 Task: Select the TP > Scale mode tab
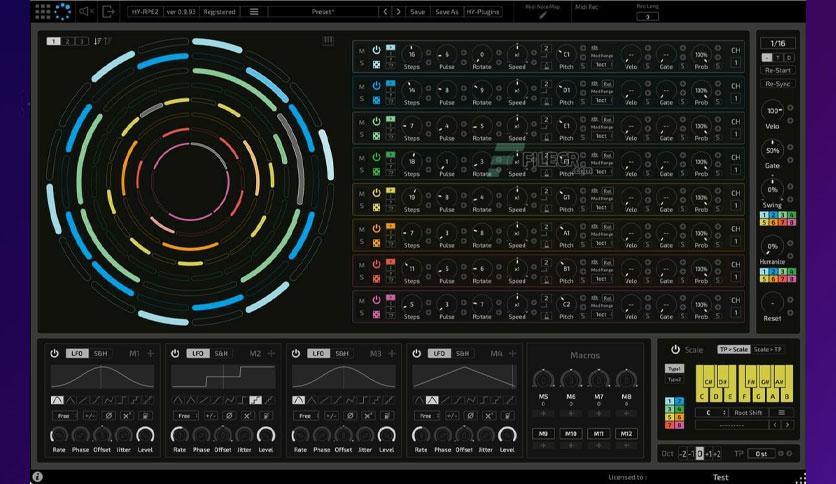point(733,350)
